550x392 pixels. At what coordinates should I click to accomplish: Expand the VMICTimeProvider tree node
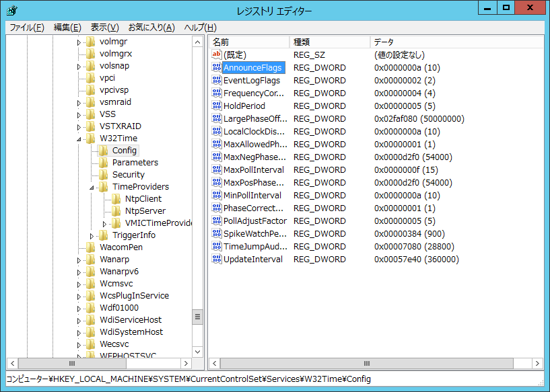(x=104, y=223)
